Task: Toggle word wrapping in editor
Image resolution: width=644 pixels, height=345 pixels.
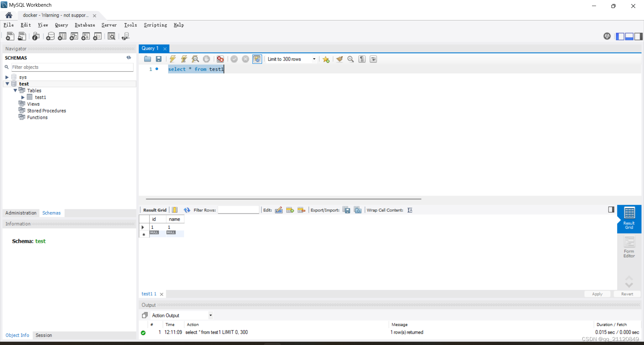Action: pyautogui.click(x=373, y=59)
